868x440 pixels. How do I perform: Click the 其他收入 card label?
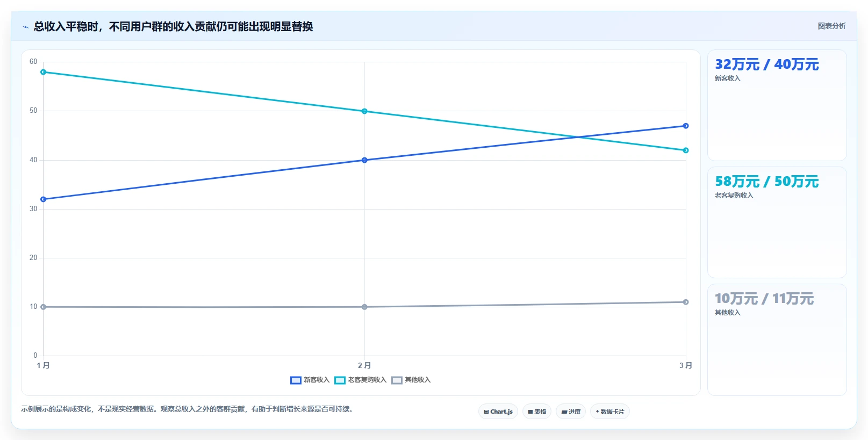[x=727, y=313]
